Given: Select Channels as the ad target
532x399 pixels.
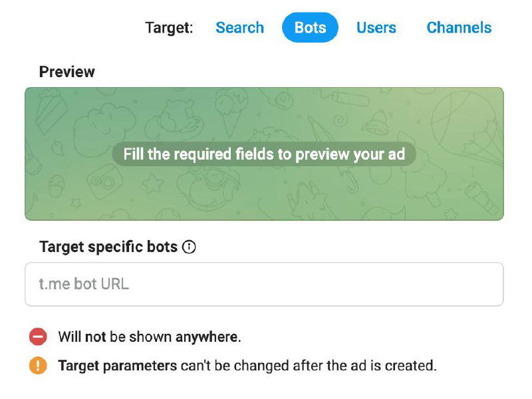Looking at the screenshot, I should click(459, 27).
